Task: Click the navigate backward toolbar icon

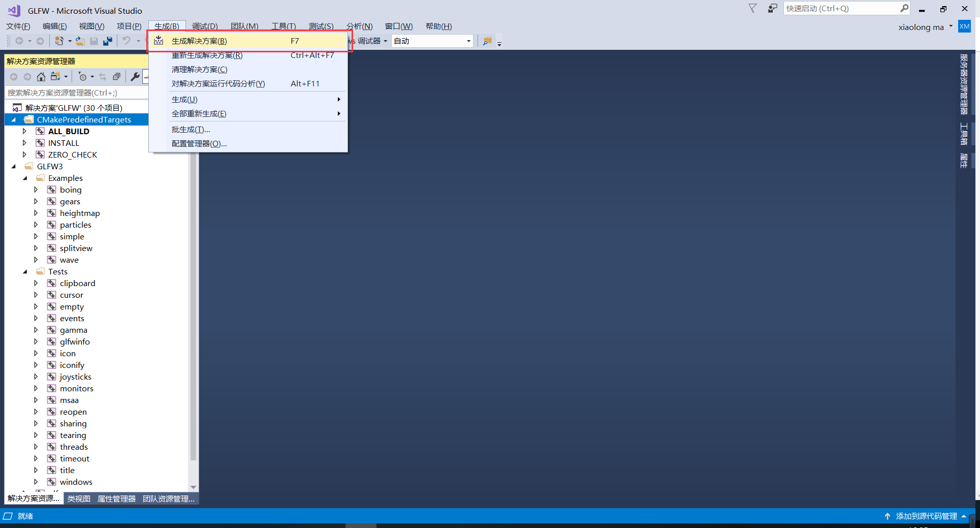Action: pyautogui.click(x=19, y=41)
